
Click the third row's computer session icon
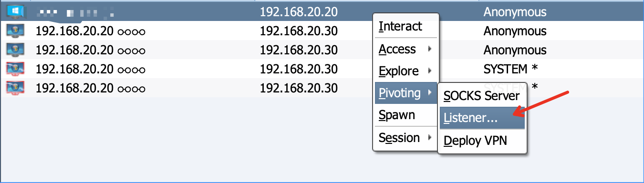pyautogui.click(x=15, y=50)
